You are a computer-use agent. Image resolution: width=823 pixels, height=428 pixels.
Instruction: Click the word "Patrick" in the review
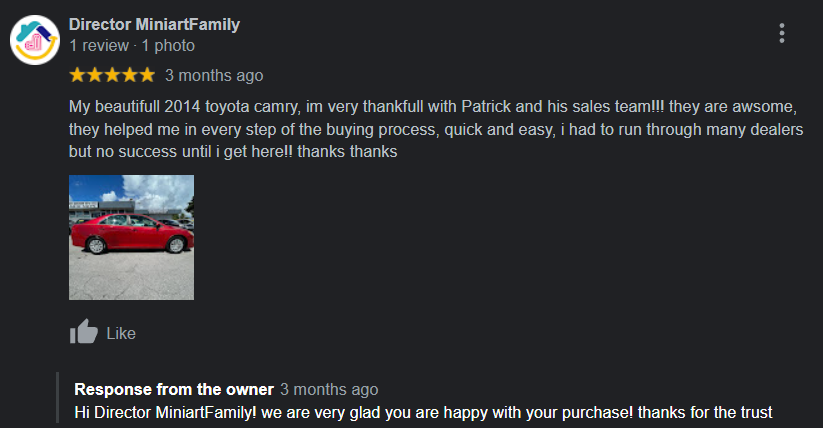point(487,106)
